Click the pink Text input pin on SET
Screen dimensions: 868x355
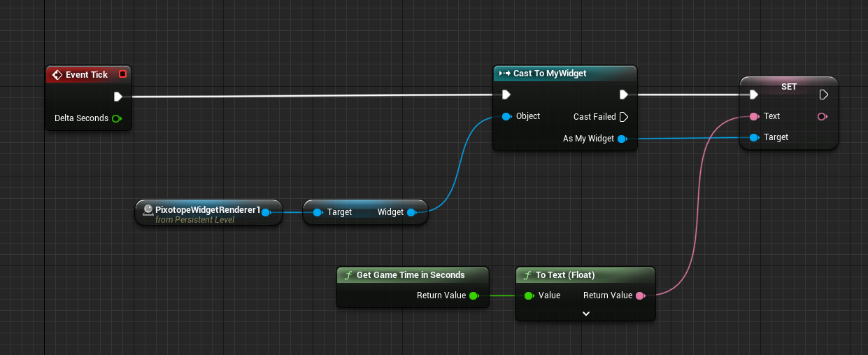click(753, 116)
